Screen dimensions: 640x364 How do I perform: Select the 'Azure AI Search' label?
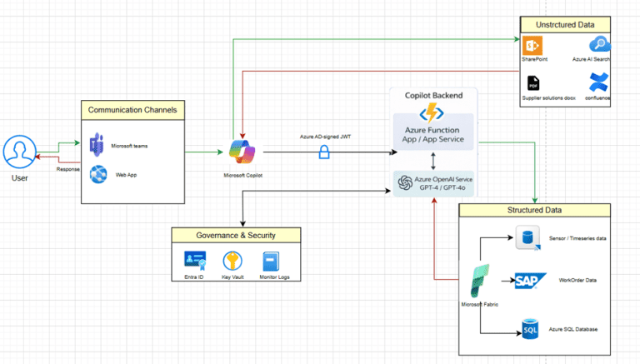click(x=591, y=59)
